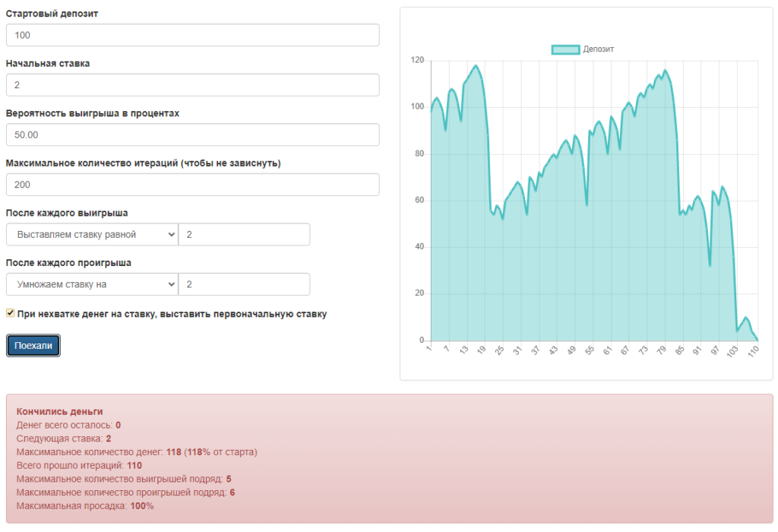Click the multiplier field beside Умножаем ставку на

point(244,284)
